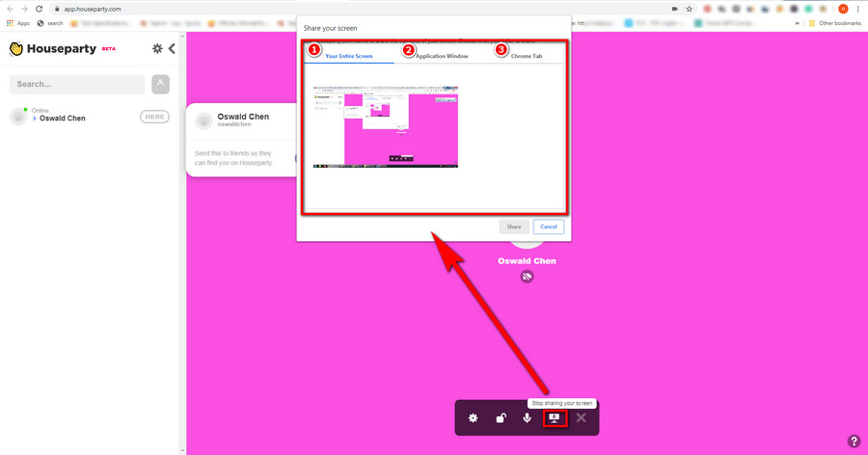Switch to Your Entire Screen tab
868x455 pixels.
click(x=349, y=56)
